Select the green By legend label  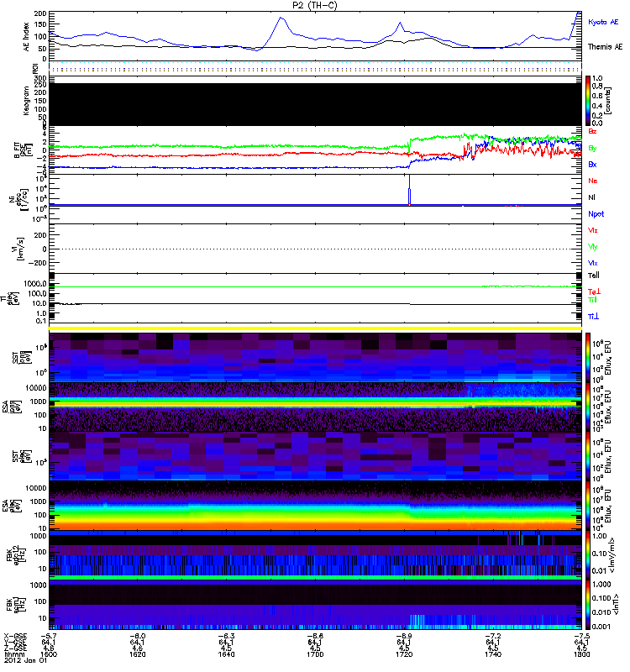click(592, 149)
